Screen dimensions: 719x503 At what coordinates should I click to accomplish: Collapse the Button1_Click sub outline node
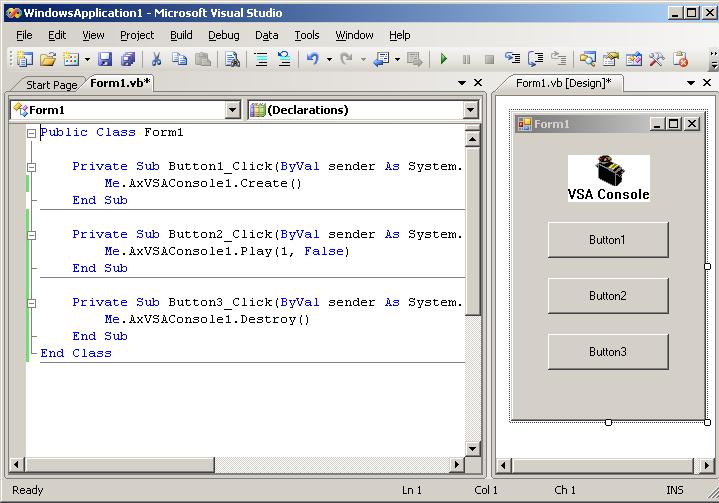click(31, 167)
